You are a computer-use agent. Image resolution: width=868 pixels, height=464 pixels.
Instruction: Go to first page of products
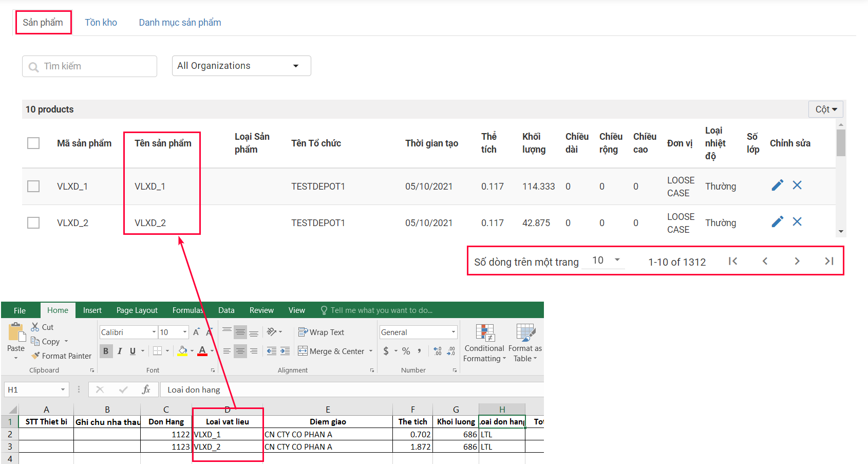tap(733, 261)
